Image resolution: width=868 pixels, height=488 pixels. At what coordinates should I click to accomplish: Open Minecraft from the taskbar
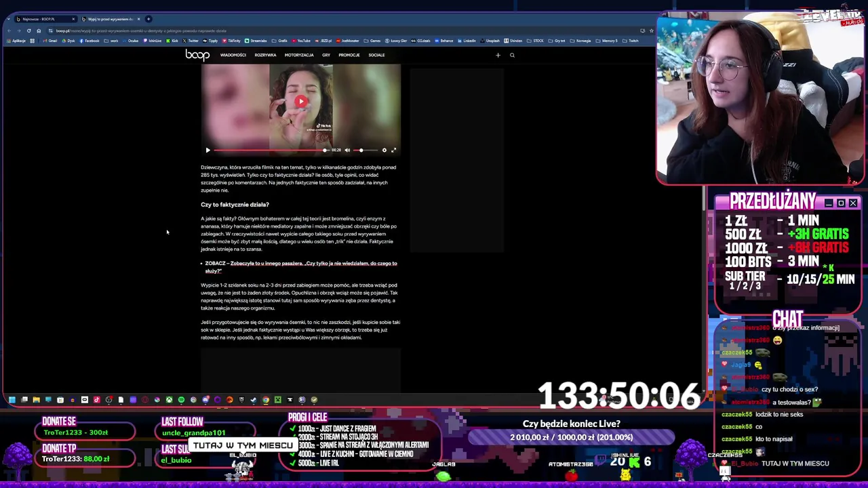(278, 400)
